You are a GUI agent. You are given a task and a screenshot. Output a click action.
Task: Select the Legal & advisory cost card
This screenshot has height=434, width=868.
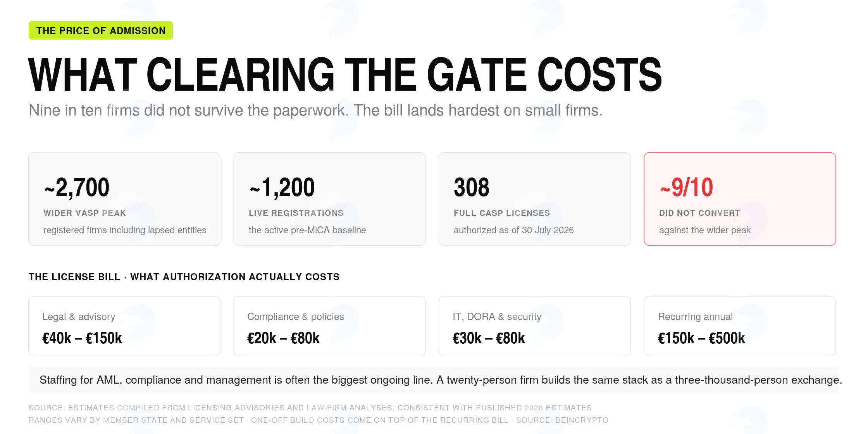pyautogui.click(x=124, y=326)
